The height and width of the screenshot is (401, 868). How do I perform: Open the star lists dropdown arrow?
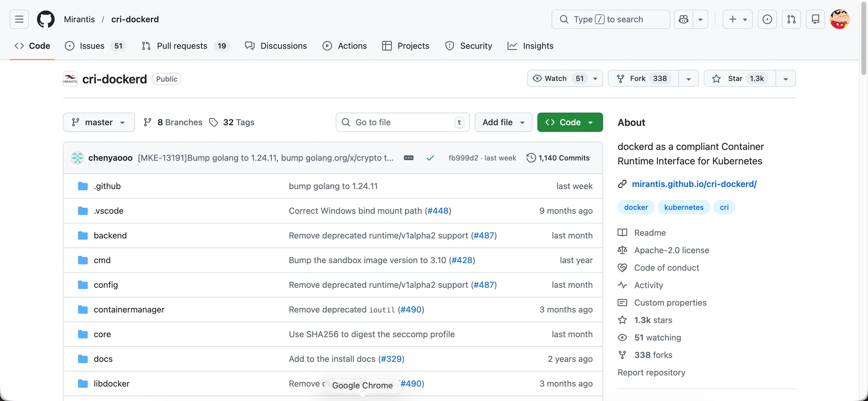click(x=785, y=79)
